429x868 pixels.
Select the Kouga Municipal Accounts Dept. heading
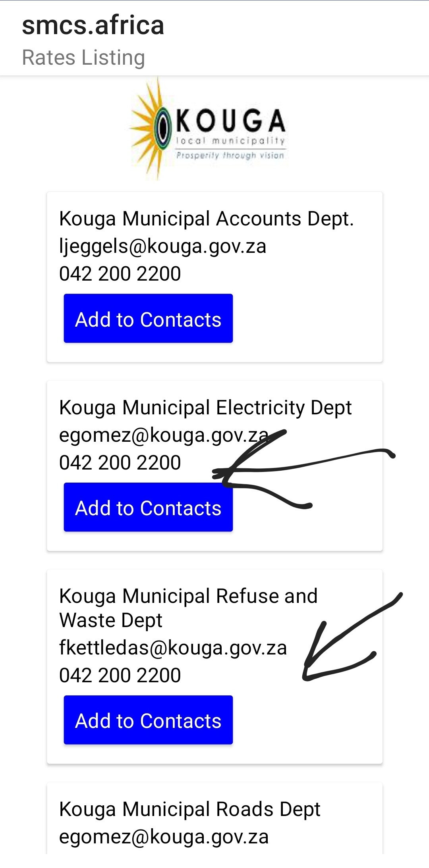pos(206,219)
